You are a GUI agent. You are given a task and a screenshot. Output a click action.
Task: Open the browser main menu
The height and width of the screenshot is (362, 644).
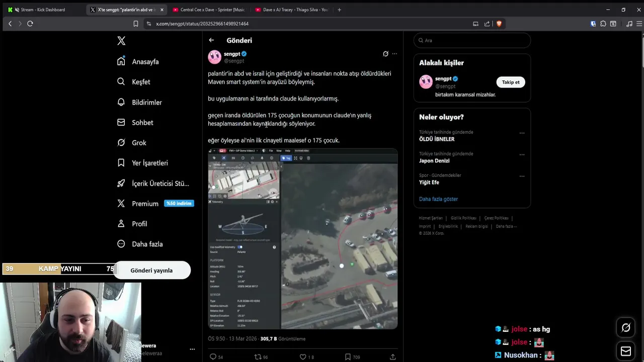point(639,24)
